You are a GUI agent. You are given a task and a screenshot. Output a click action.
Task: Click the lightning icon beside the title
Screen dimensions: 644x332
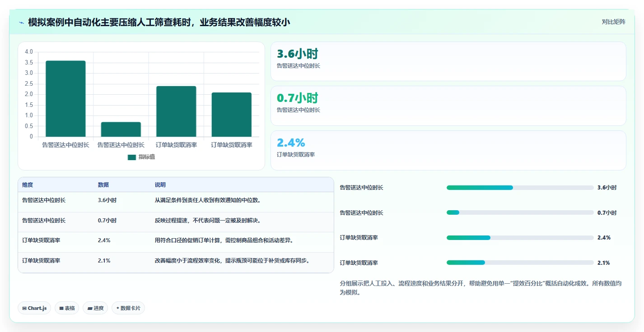[x=22, y=22]
